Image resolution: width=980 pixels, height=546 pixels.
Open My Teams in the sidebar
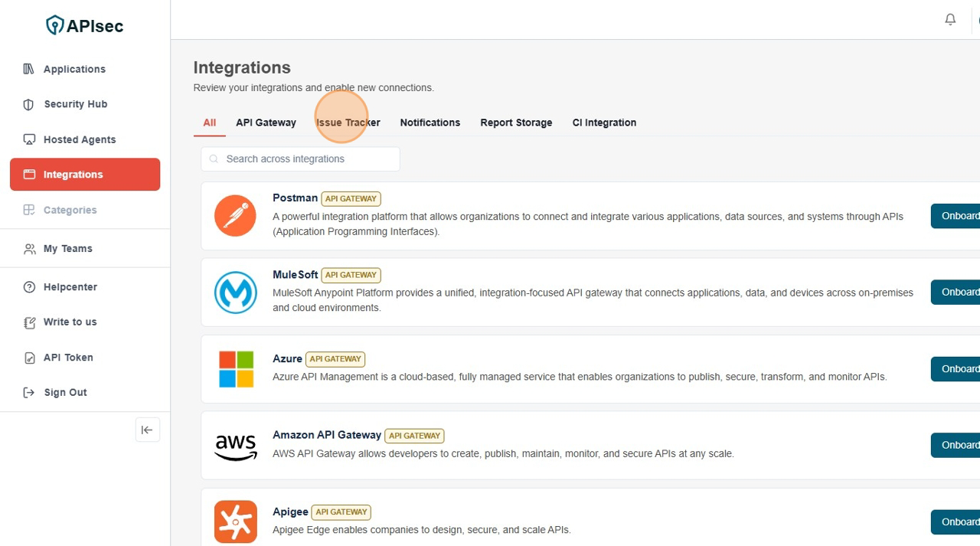point(67,249)
